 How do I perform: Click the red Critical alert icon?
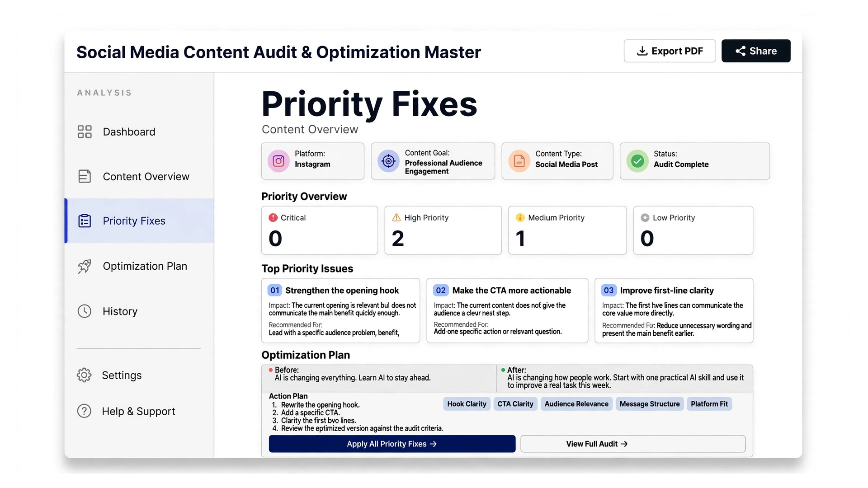(x=273, y=217)
